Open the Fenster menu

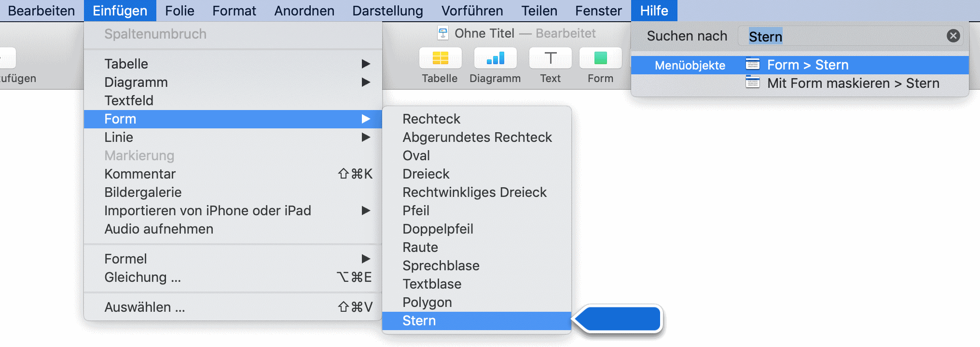click(x=598, y=10)
